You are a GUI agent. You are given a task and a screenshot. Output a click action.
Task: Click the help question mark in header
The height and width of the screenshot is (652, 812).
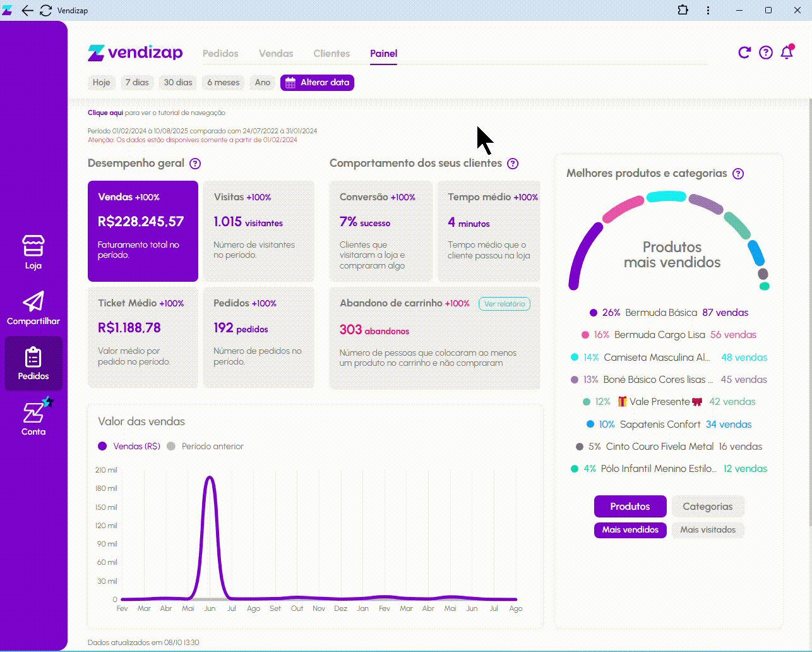[766, 52]
